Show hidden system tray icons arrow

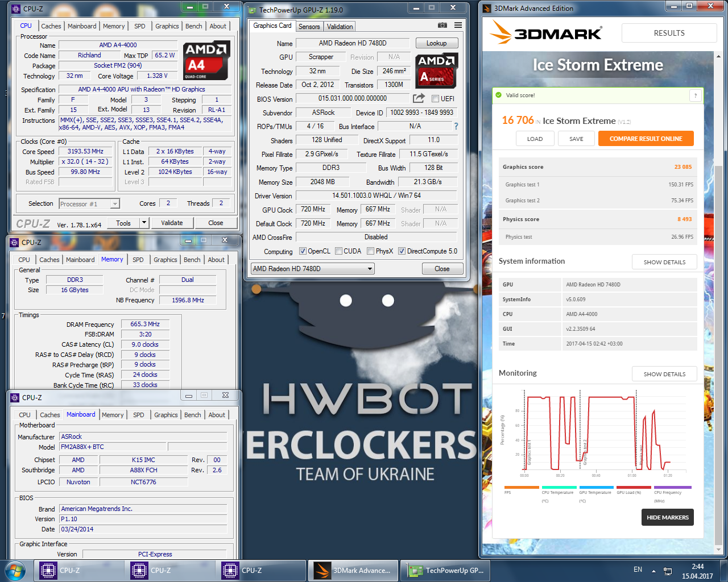click(x=653, y=571)
